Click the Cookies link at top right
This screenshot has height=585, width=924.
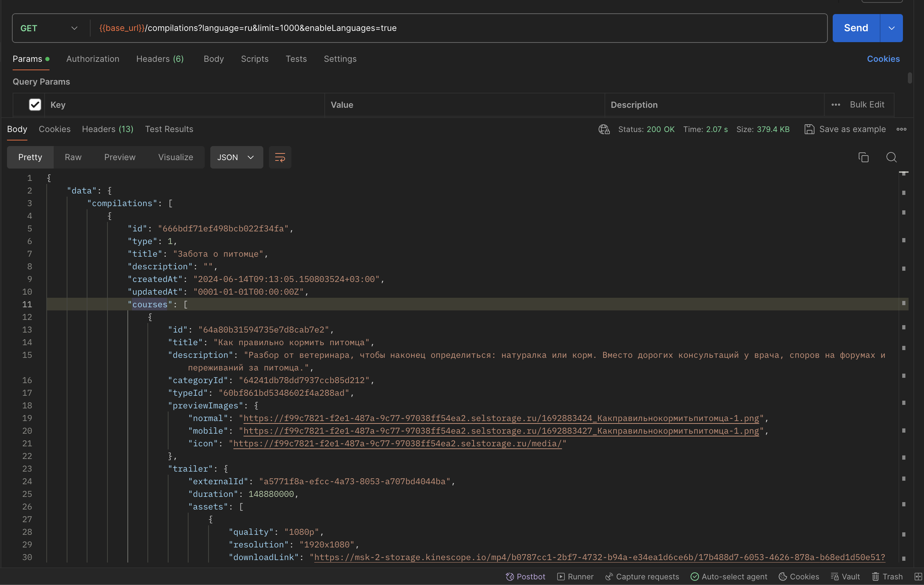(883, 59)
